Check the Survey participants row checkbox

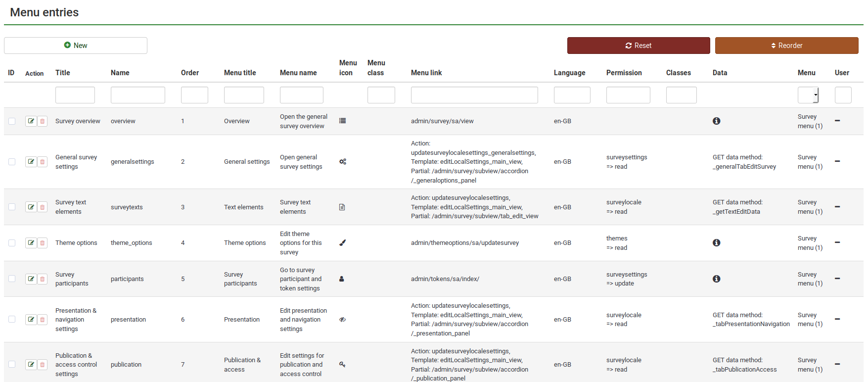click(12, 279)
